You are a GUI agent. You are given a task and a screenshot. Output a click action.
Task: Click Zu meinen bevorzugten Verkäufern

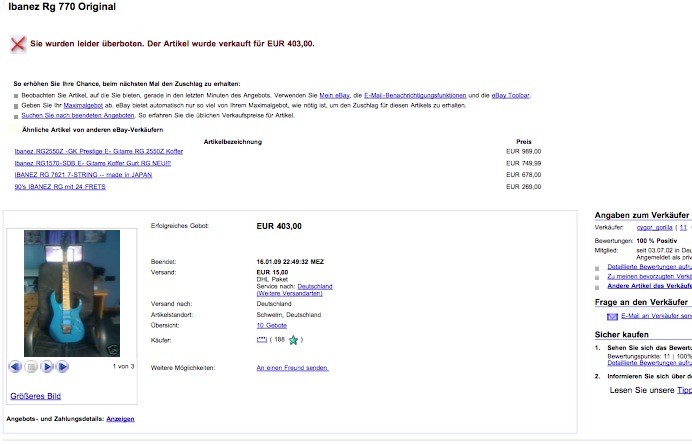649,276
